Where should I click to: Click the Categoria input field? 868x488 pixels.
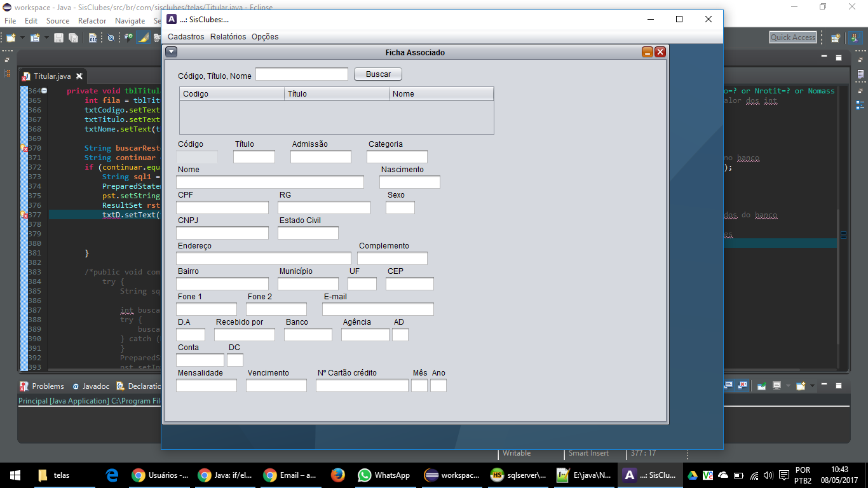(397, 157)
